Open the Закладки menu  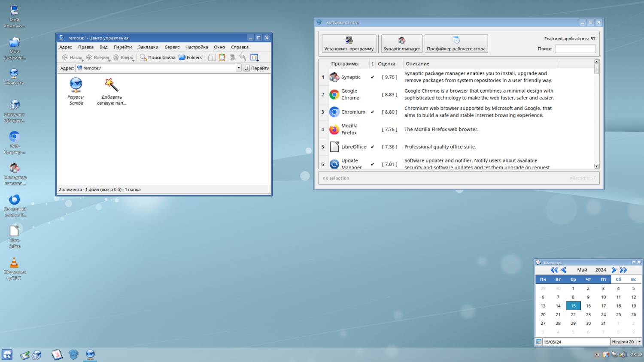(148, 47)
